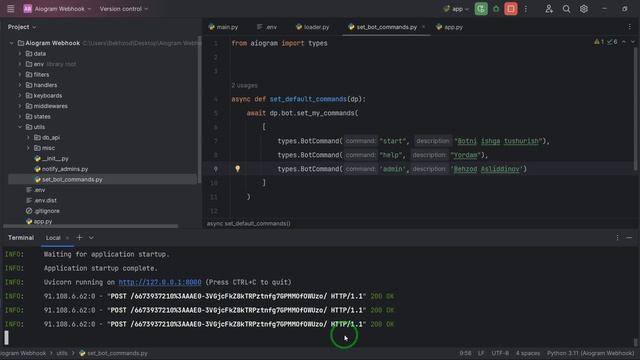Expand the states folder
This screenshot has height=360, width=640.
20,116
